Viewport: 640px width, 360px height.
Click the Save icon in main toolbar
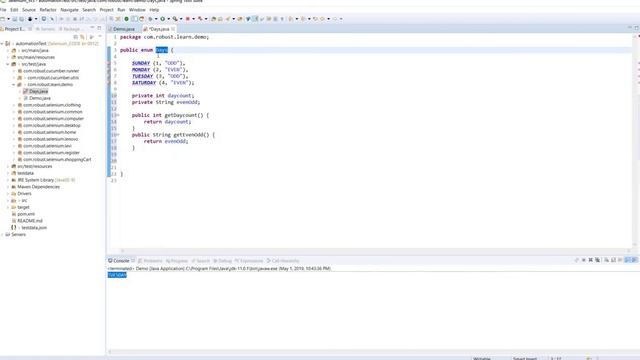point(15,19)
